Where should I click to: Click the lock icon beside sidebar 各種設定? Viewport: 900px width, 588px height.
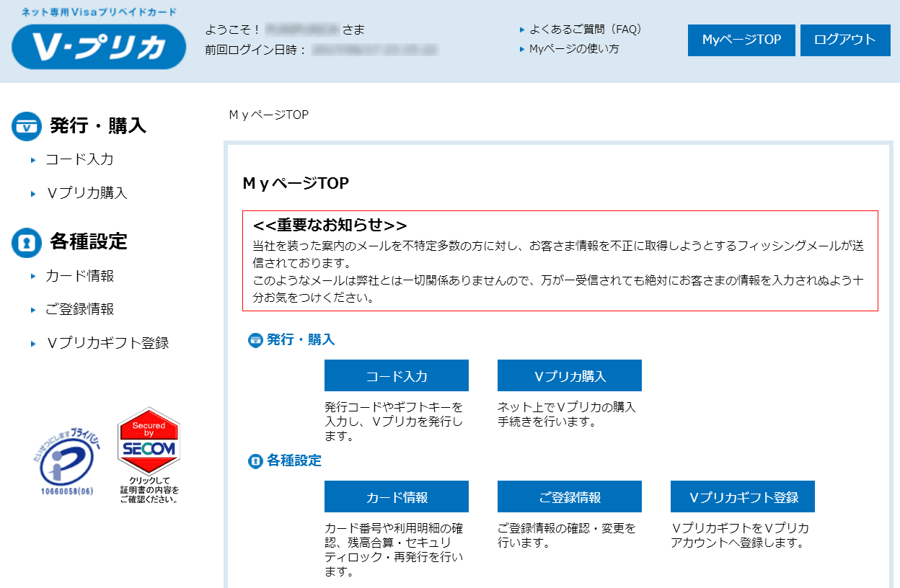(x=27, y=243)
